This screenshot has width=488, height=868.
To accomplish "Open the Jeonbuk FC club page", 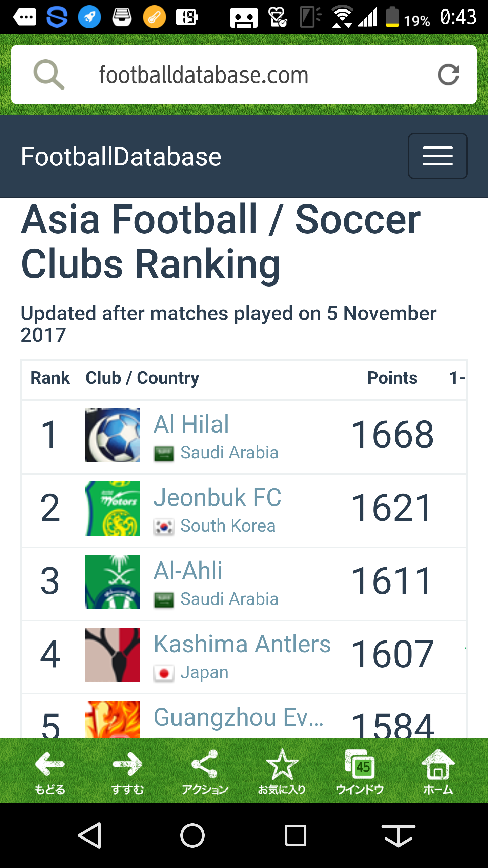I will pos(217,497).
